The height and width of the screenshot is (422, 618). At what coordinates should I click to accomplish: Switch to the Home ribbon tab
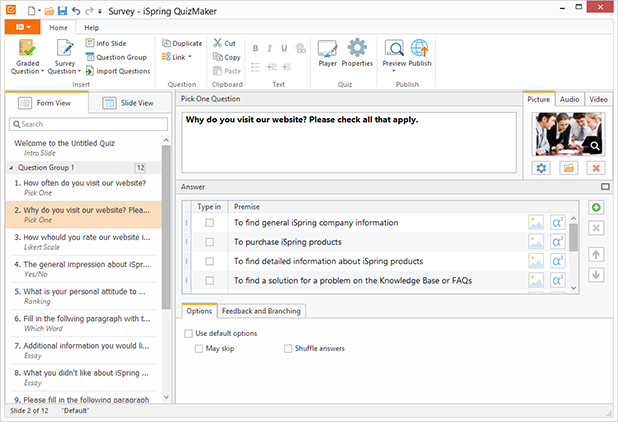pos(58,28)
